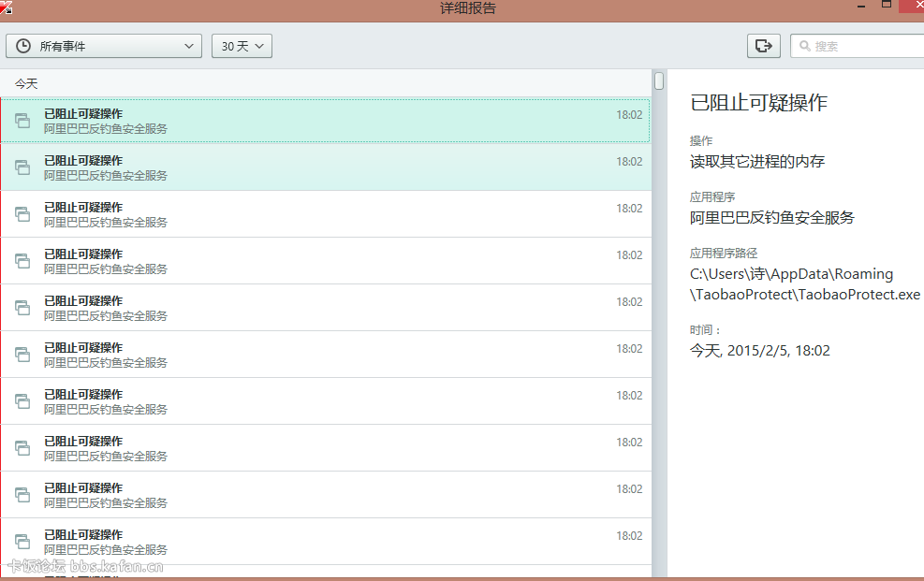This screenshot has width=924, height=581.
Task: Open the 所有事件 event filter dropdown
Action: tap(104, 46)
